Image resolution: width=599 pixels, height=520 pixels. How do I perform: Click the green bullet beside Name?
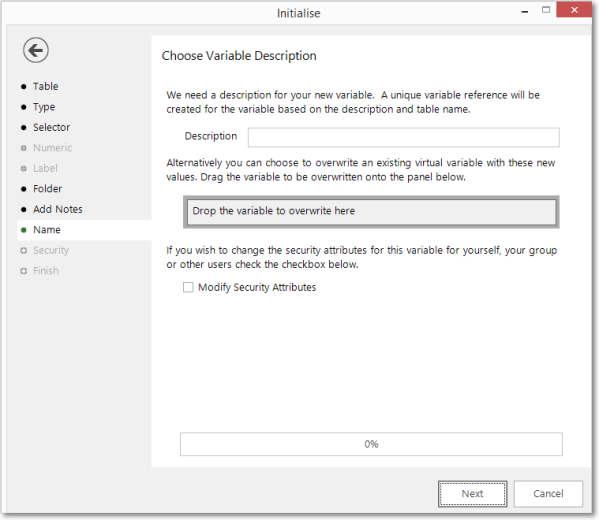(24, 230)
